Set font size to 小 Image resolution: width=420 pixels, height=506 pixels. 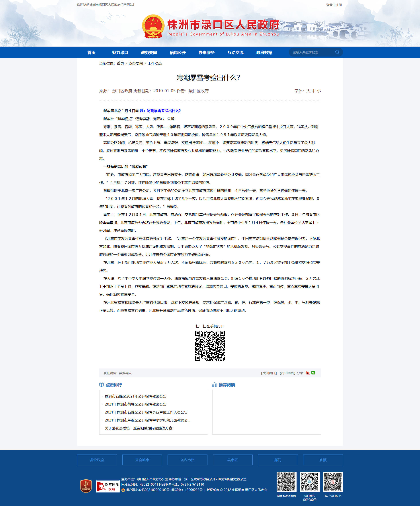pyautogui.click(x=319, y=91)
